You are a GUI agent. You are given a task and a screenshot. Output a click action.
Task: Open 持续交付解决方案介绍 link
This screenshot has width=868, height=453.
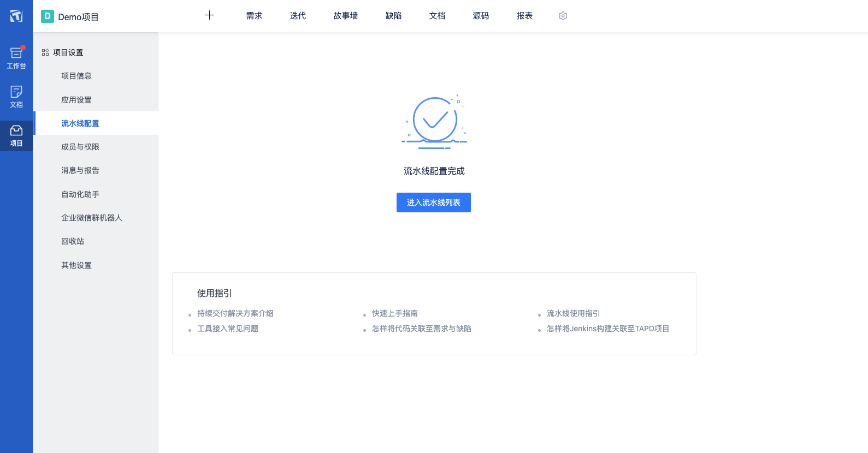point(235,313)
